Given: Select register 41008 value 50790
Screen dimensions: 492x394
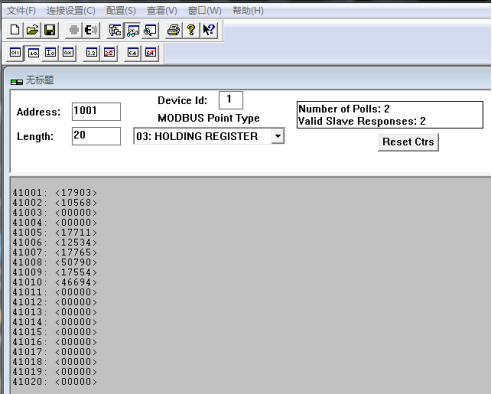Looking at the screenshot, I should (x=76, y=262).
